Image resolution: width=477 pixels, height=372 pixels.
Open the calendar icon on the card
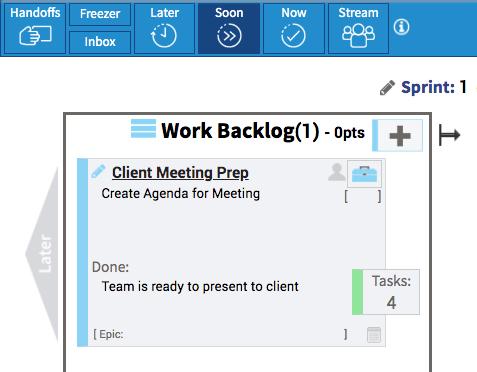point(374,335)
